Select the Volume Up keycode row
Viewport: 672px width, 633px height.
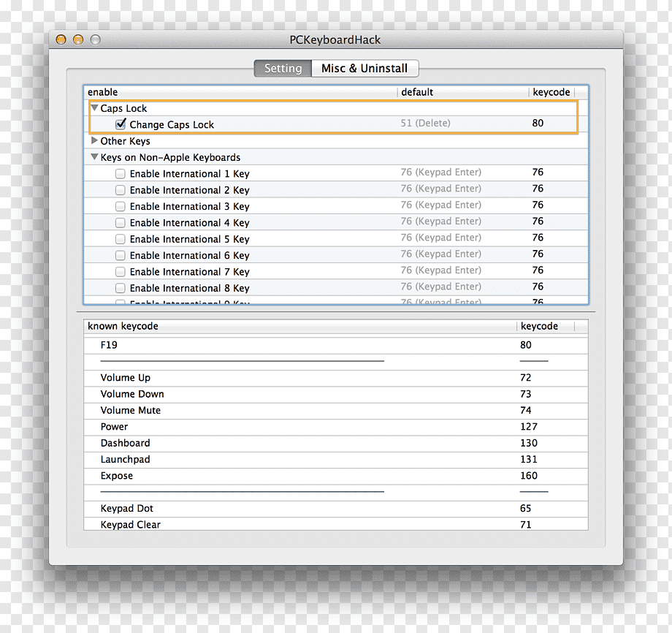coord(336,378)
